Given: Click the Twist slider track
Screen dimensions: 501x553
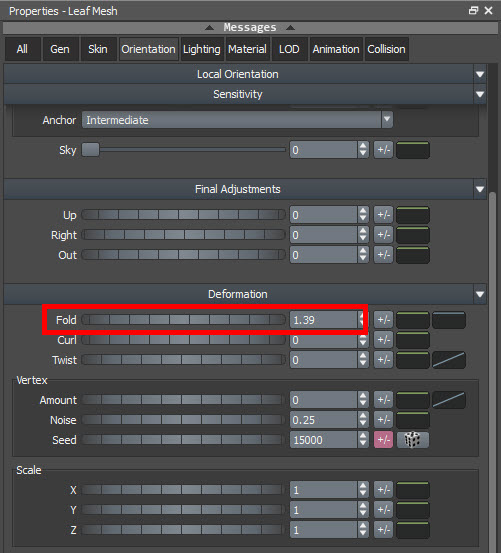Looking at the screenshot, I should 184,360.
